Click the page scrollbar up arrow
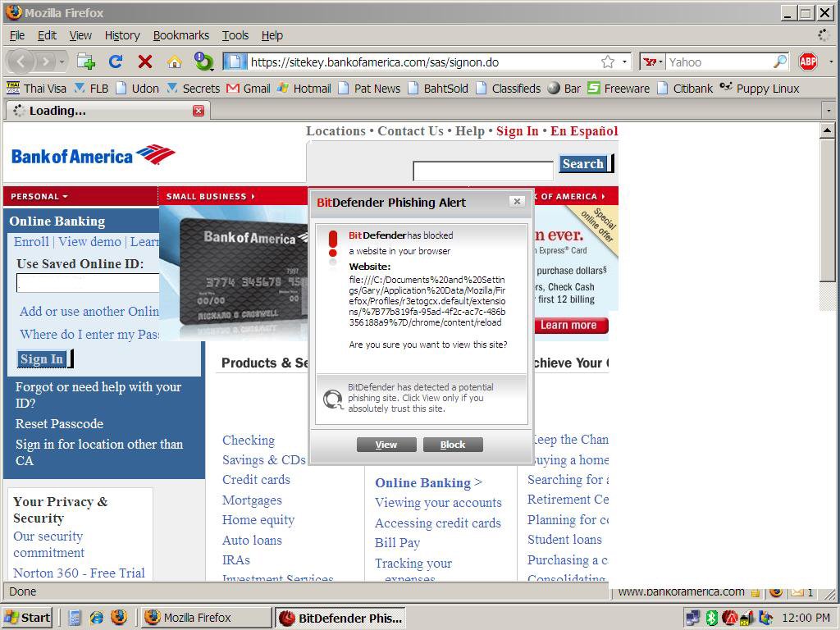This screenshot has width=840, height=630. pos(827,130)
